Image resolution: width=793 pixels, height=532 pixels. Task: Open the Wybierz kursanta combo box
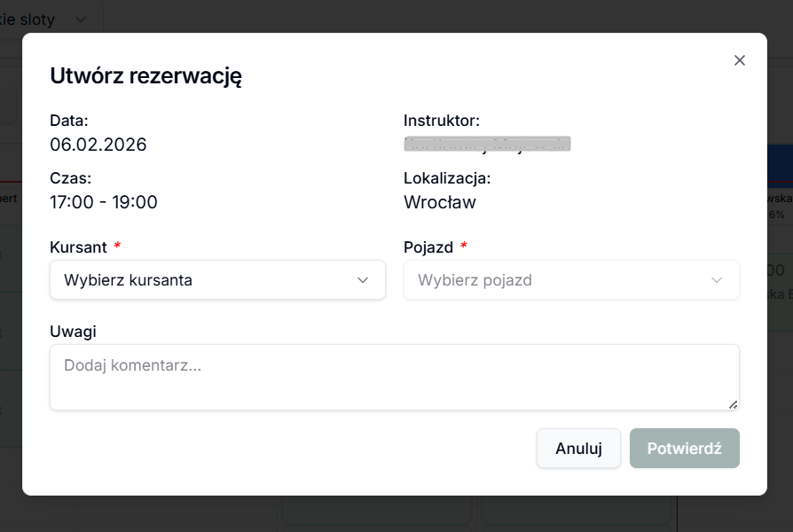coord(217,280)
